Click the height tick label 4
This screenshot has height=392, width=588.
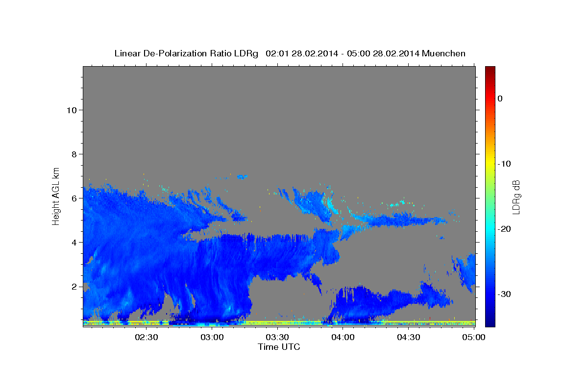[74, 243]
